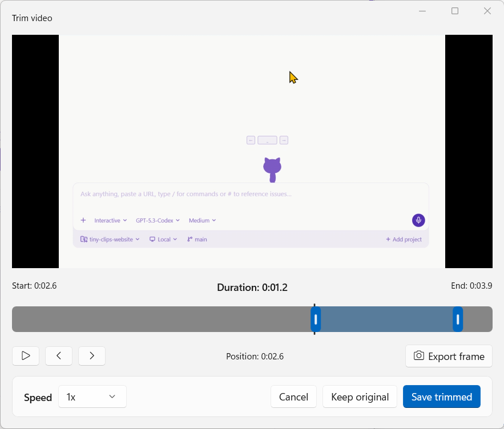Play the trimmed video preview

26,356
